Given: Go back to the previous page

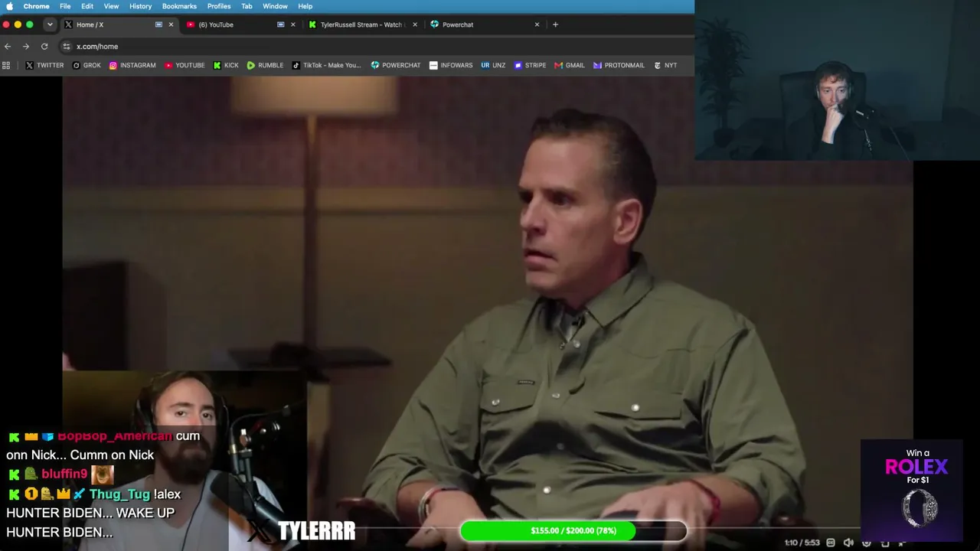Looking at the screenshot, I should (x=8, y=47).
